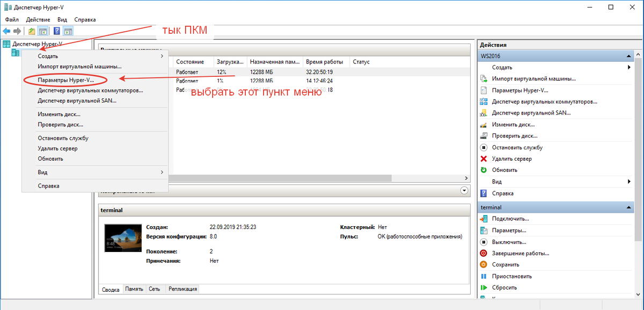This screenshot has height=310, width=644.
Task: Collapse the checkpoints panel chevron button
Action: [x=464, y=190]
